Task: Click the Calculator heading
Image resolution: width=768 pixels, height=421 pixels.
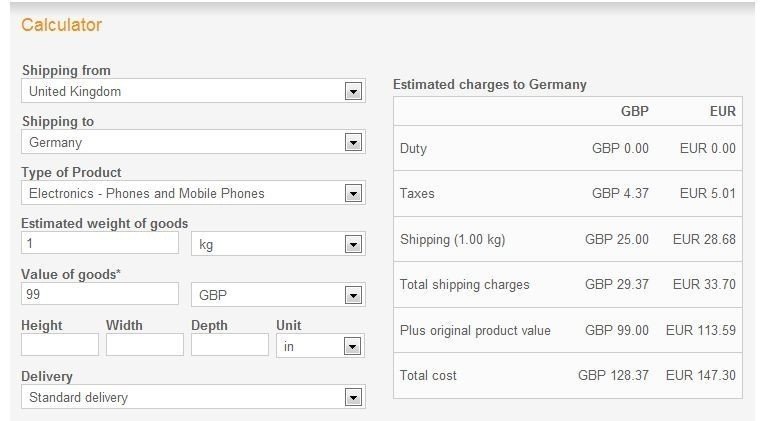Action: (62, 24)
